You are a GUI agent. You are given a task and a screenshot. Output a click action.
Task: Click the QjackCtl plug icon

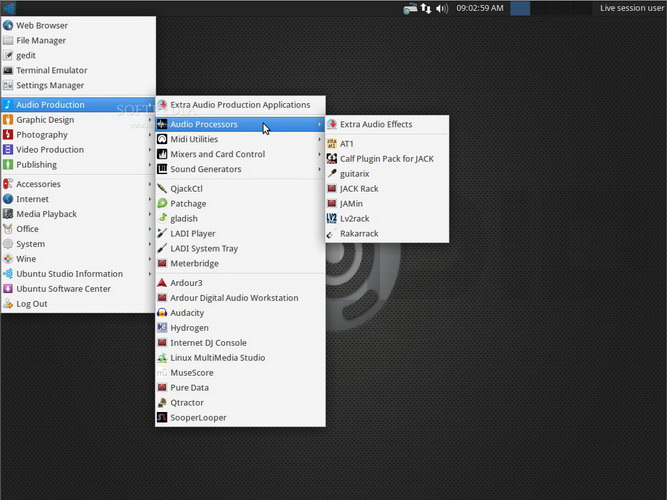coord(162,189)
